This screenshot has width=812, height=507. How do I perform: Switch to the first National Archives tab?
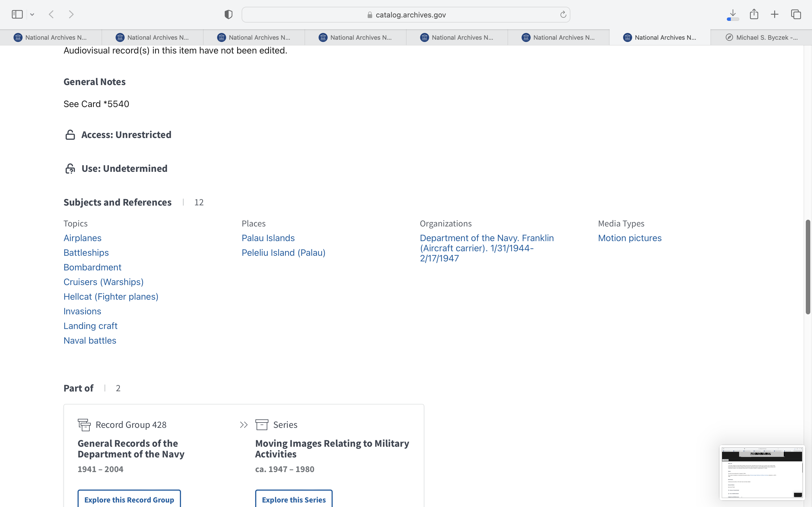click(51, 37)
